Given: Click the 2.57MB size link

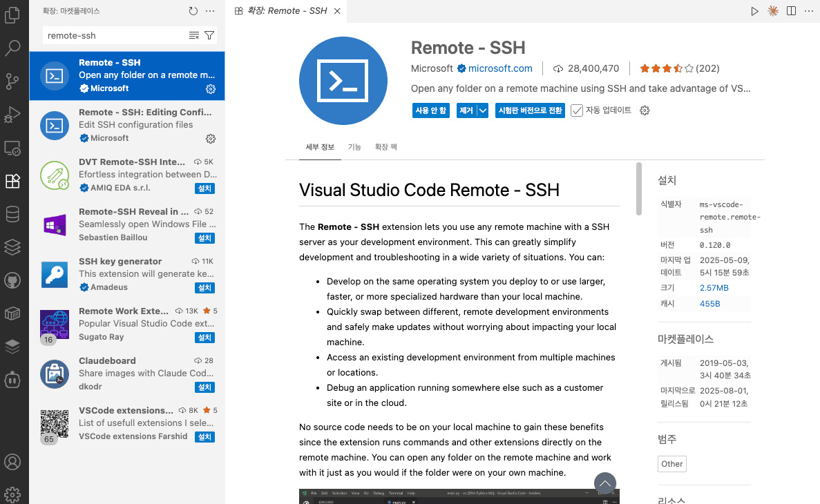Looking at the screenshot, I should tap(714, 288).
